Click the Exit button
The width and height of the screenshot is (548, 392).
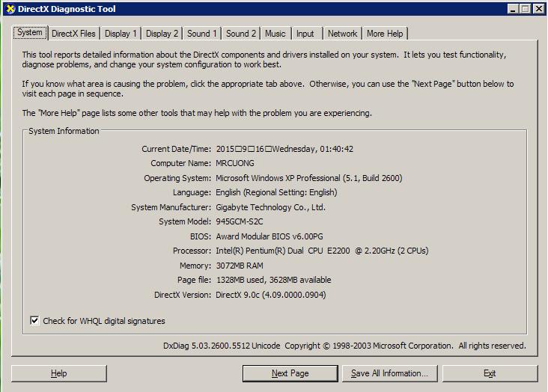(490, 373)
